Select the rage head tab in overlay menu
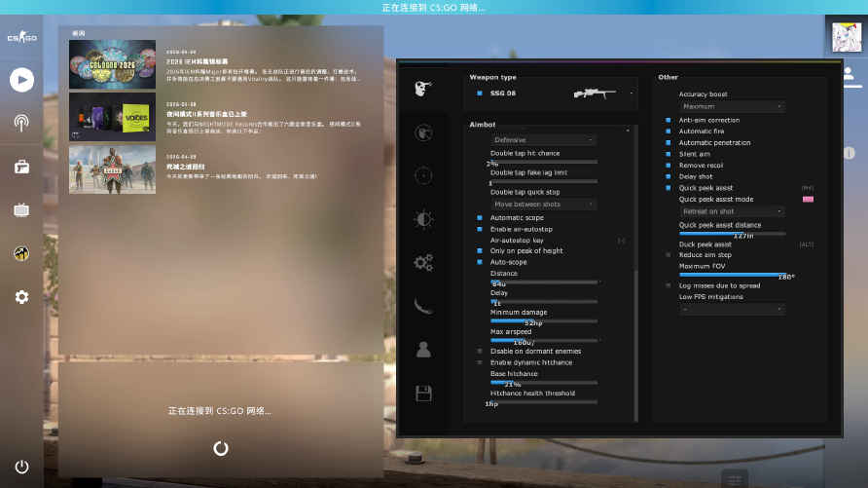 coord(423,88)
